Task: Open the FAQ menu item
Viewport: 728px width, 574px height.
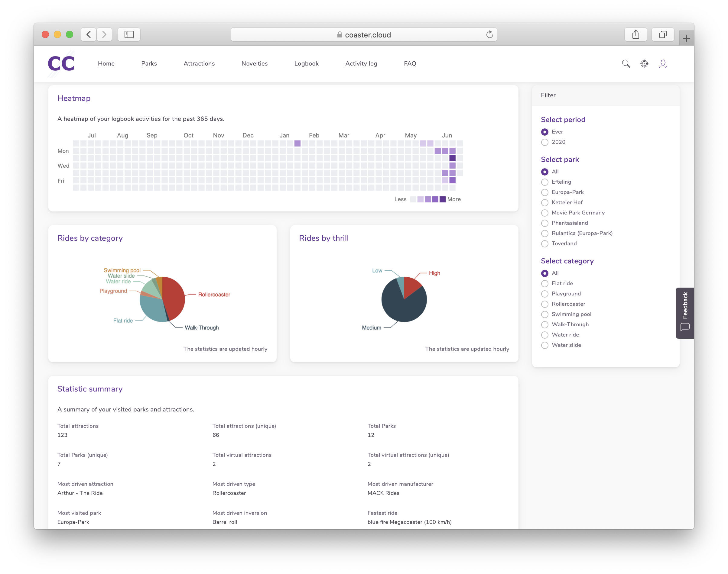Action: 410,63
